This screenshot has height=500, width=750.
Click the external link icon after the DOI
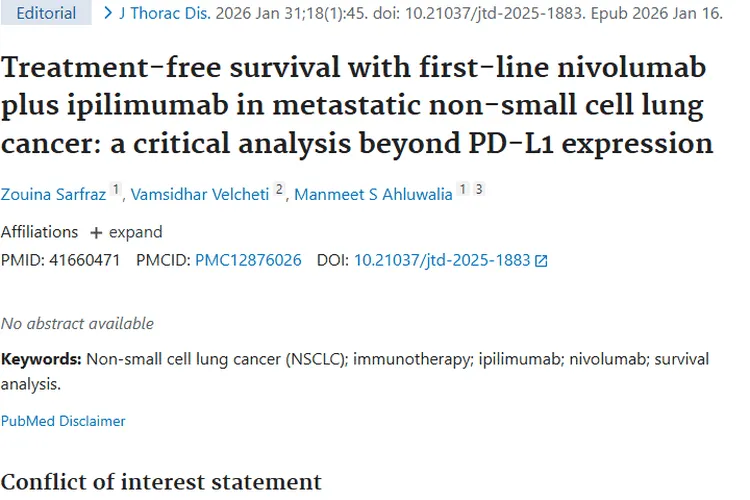point(542,260)
